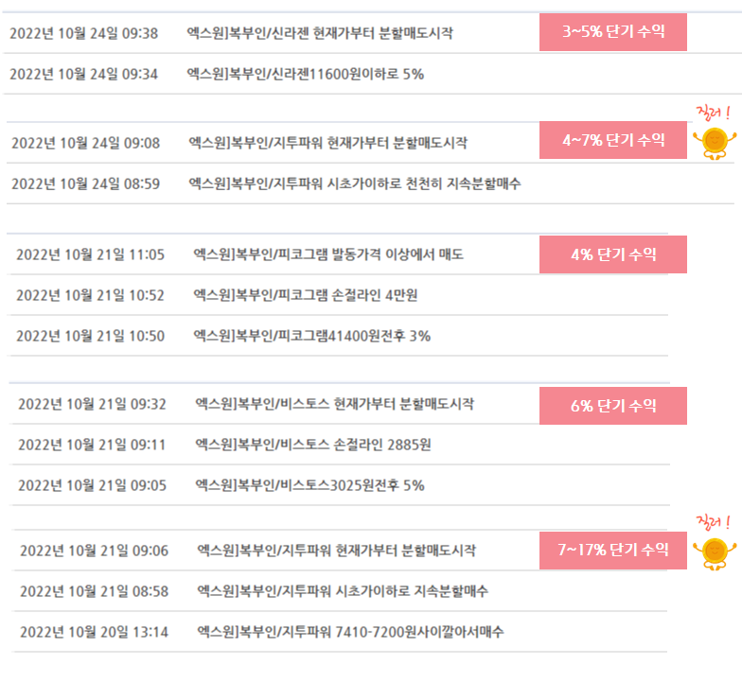Click the 7~17% 단기 수익 badge
742x700 pixels.
(x=613, y=551)
